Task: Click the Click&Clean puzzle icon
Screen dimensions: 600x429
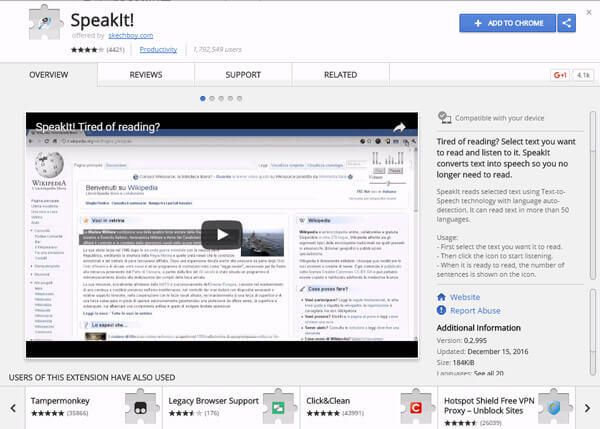Action: [x=416, y=407]
